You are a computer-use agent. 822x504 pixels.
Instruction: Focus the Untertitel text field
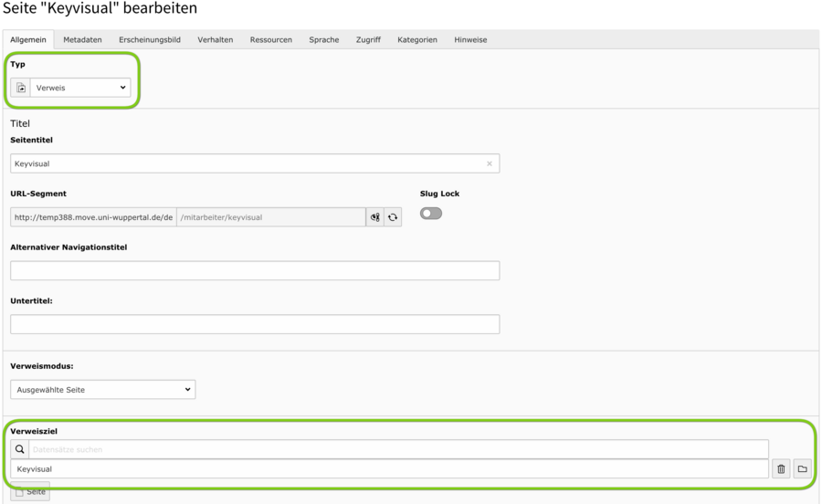[255, 324]
